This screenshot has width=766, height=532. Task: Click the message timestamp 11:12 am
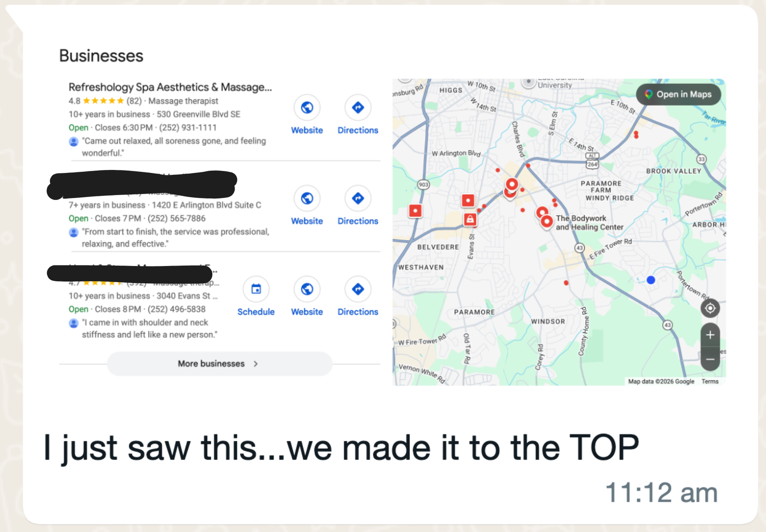(x=661, y=493)
